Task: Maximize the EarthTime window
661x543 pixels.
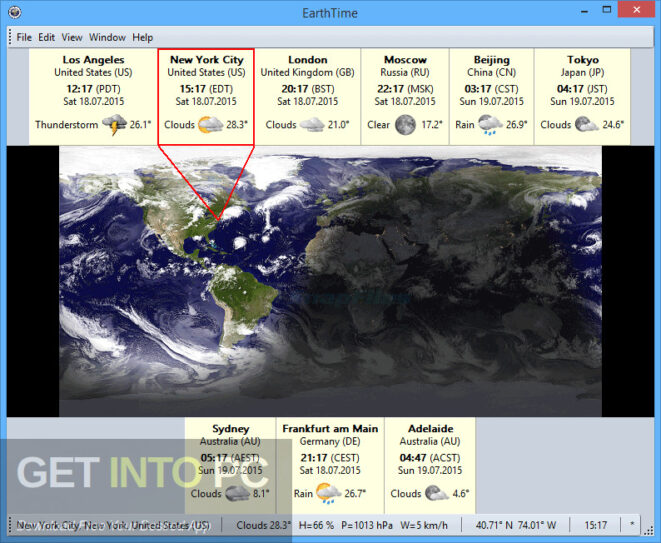Action: click(607, 10)
